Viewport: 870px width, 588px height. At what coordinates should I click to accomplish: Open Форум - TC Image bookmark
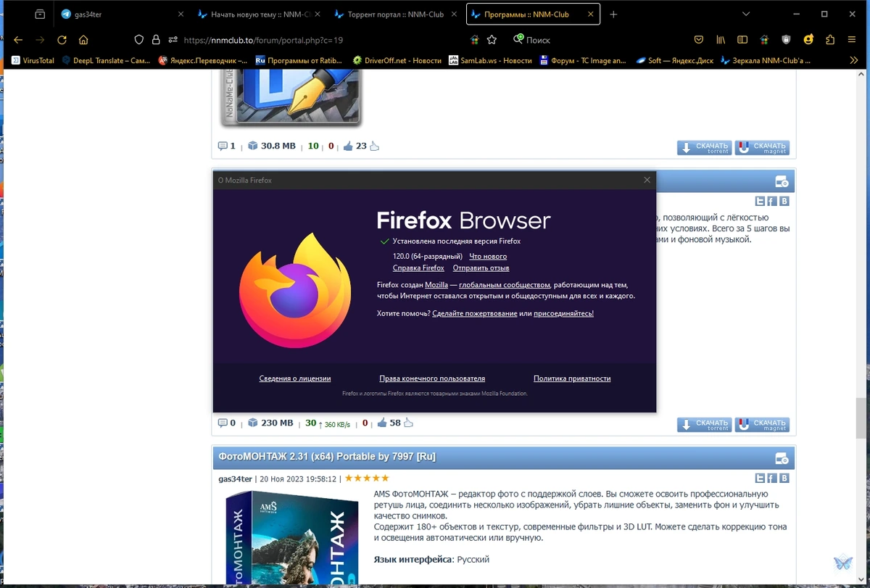[583, 61]
